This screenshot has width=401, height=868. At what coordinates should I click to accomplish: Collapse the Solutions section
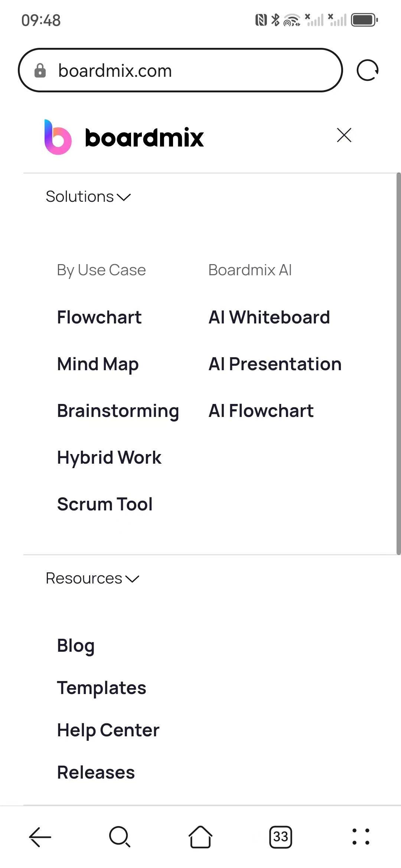[x=88, y=197]
